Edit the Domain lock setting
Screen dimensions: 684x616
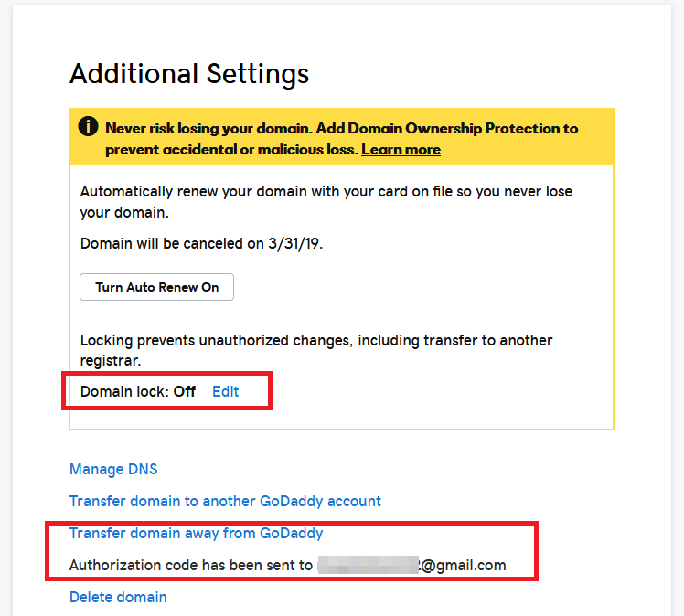click(225, 391)
